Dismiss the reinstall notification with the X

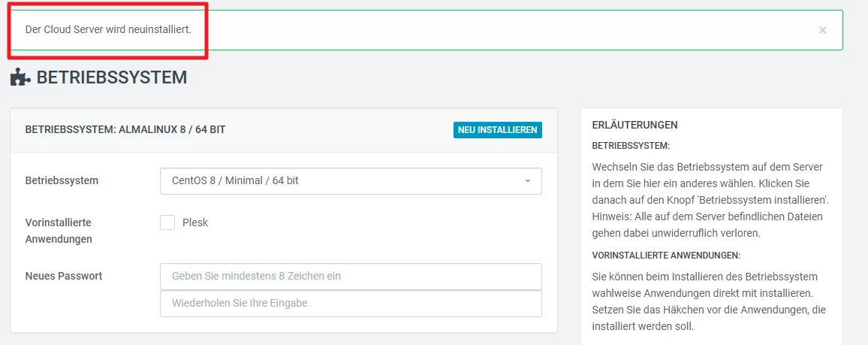coord(823,30)
